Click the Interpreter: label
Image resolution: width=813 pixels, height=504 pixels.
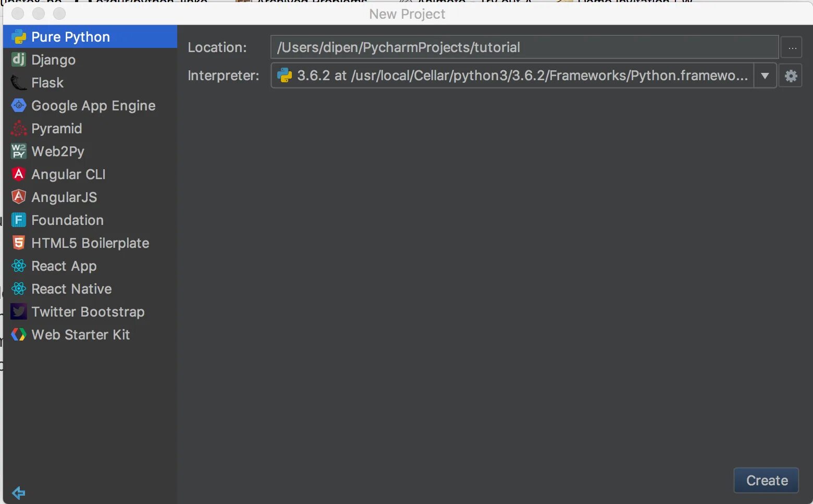(x=224, y=76)
